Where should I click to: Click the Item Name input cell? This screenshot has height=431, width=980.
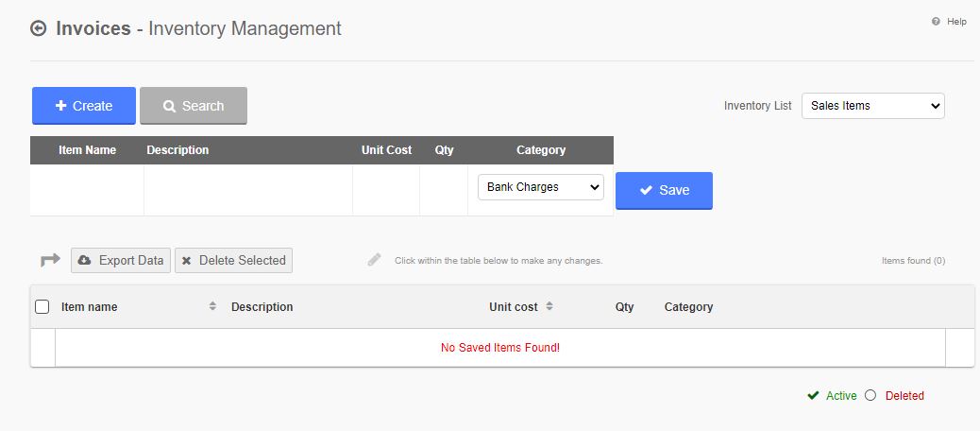click(x=87, y=190)
